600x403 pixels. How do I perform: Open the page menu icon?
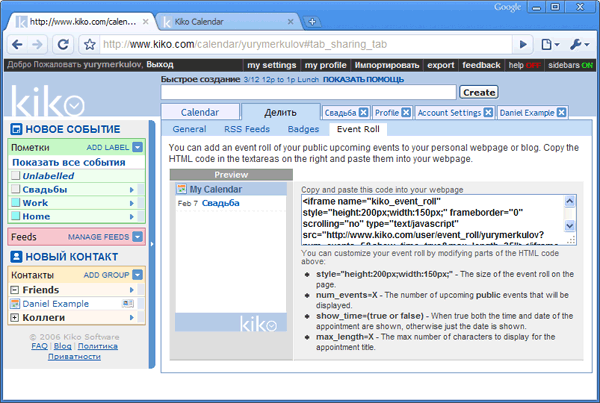tap(550, 45)
